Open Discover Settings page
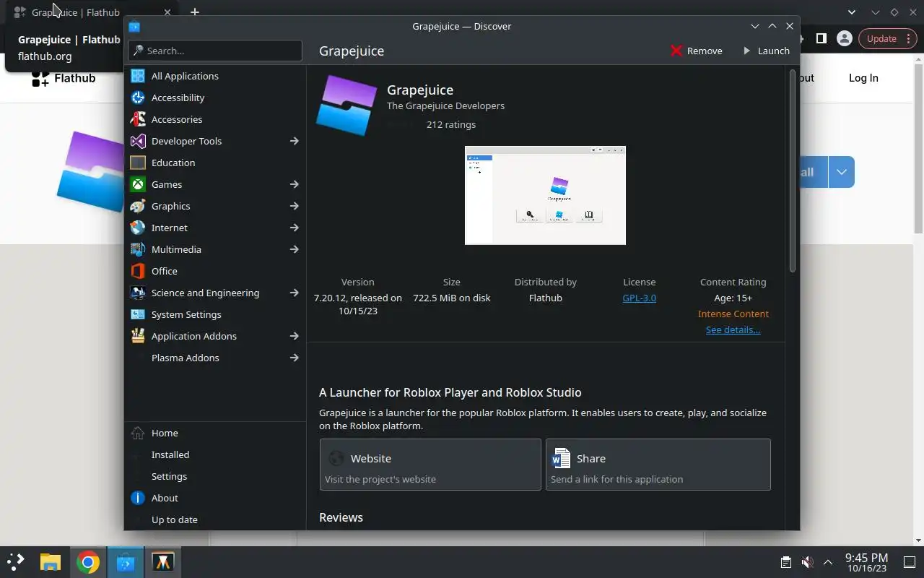This screenshot has width=924, height=578. [215, 476]
